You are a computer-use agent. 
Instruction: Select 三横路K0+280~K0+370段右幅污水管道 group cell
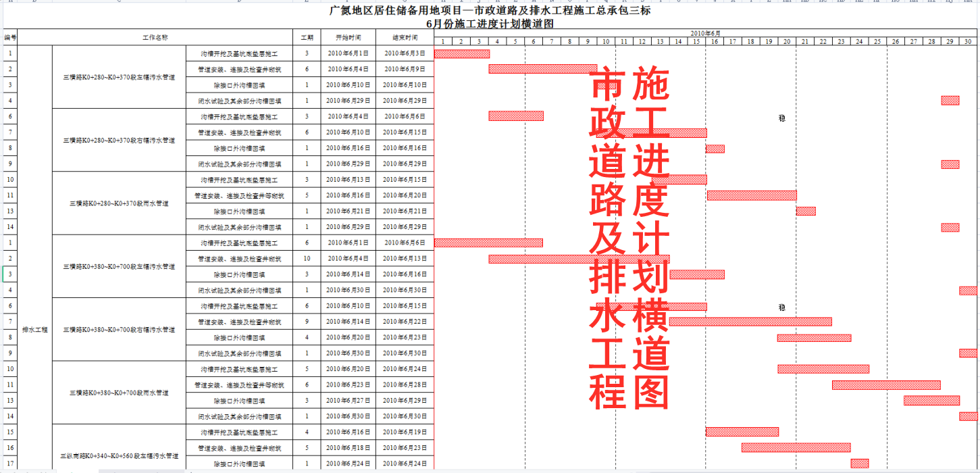click(119, 140)
